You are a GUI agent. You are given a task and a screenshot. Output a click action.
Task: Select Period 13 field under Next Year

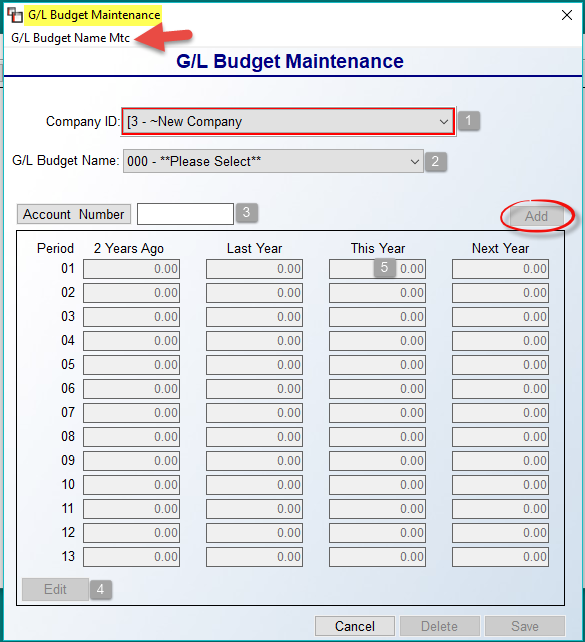click(x=500, y=557)
